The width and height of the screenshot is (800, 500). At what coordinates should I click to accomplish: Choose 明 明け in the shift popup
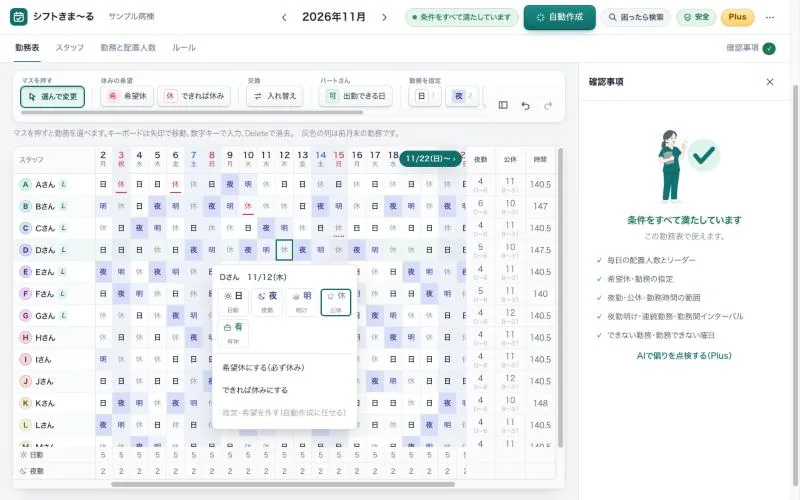(302, 302)
